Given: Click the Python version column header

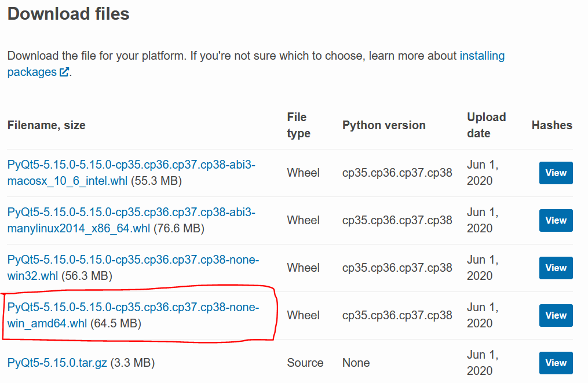Looking at the screenshot, I should pos(384,125).
